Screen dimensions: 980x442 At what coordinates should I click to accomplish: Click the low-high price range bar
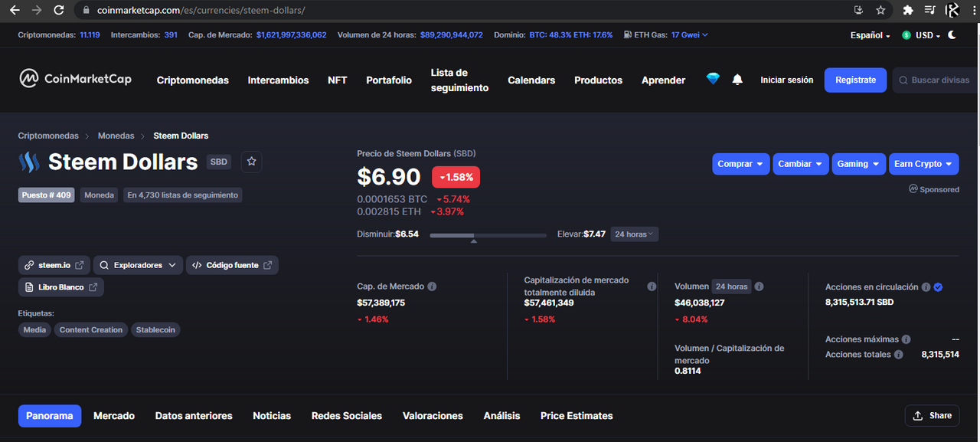[x=488, y=235]
